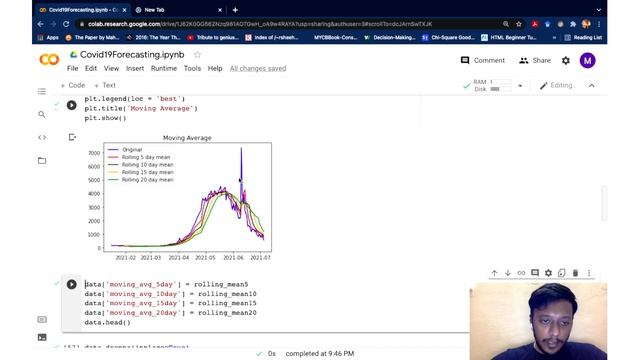Viewport: 640px width, 360px height.
Task: Open the Insert menu
Action: tap(135, 68)
